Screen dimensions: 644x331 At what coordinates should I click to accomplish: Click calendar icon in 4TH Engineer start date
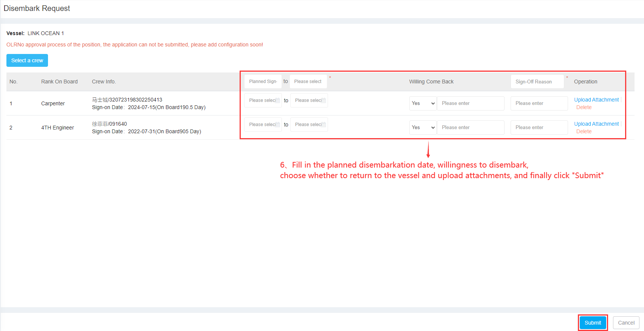coord(278,125)
